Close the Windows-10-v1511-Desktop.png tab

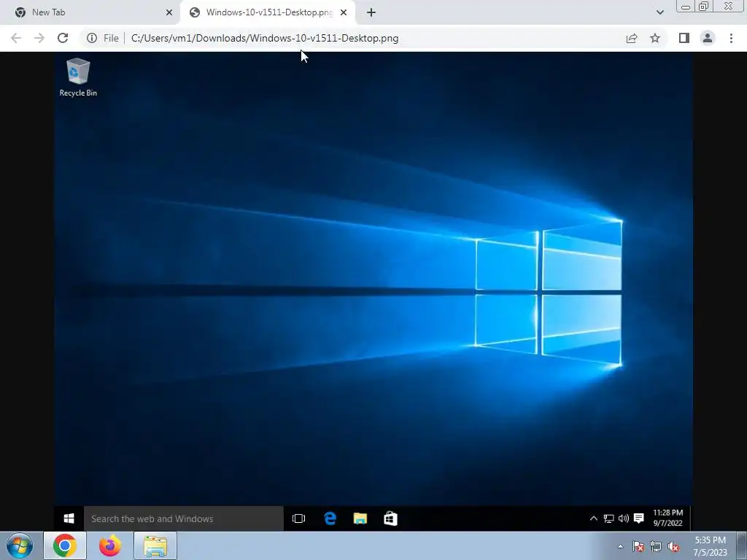[x=344, y=12]
